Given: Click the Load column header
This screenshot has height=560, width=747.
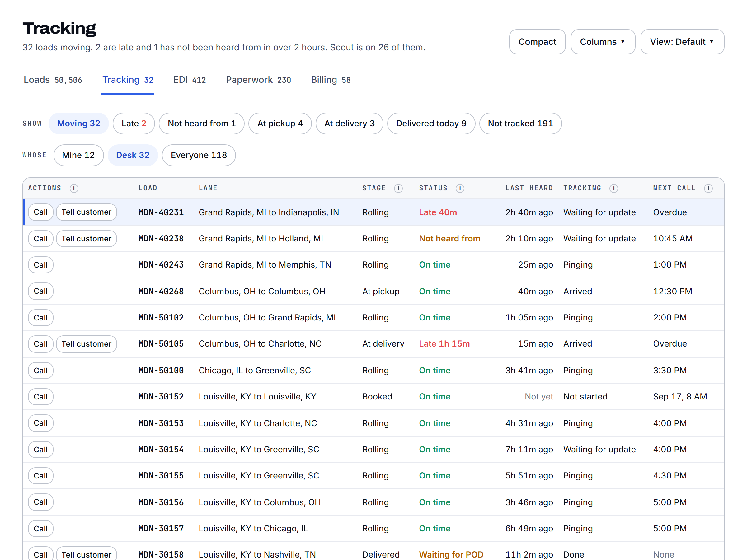Looking at the screenshot, I should pyautogui.click(x=148, y=188).
